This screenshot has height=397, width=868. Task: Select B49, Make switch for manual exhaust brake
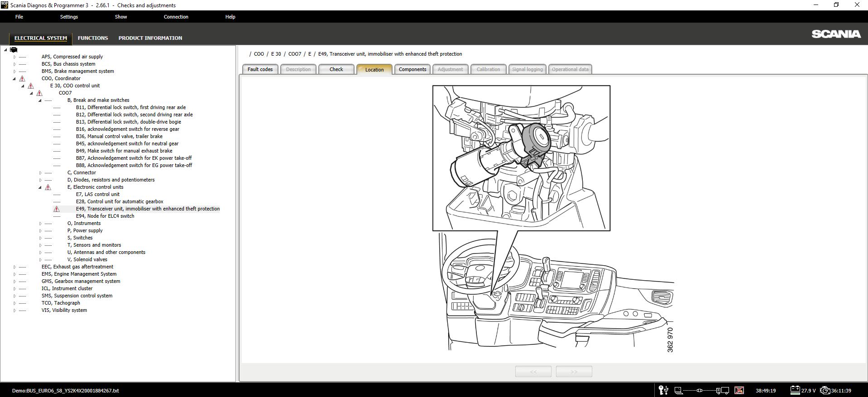click(x=124, y=151)
